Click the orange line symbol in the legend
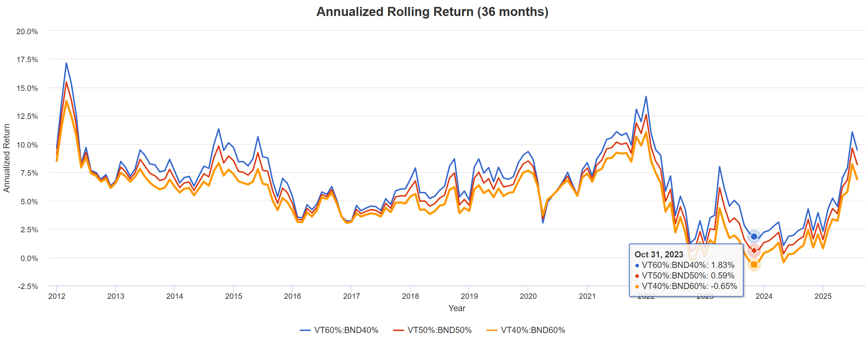Viewport: 868px width, 341px height. (492, 330)
